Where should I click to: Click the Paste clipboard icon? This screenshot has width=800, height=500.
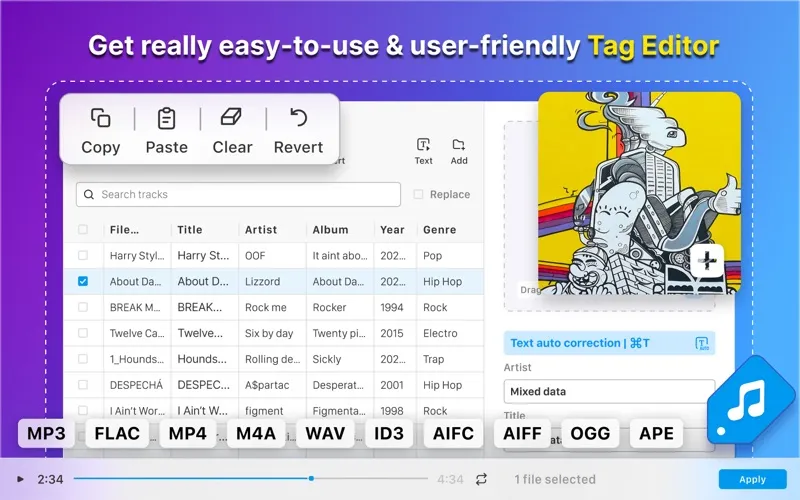(x=166, y=118)
